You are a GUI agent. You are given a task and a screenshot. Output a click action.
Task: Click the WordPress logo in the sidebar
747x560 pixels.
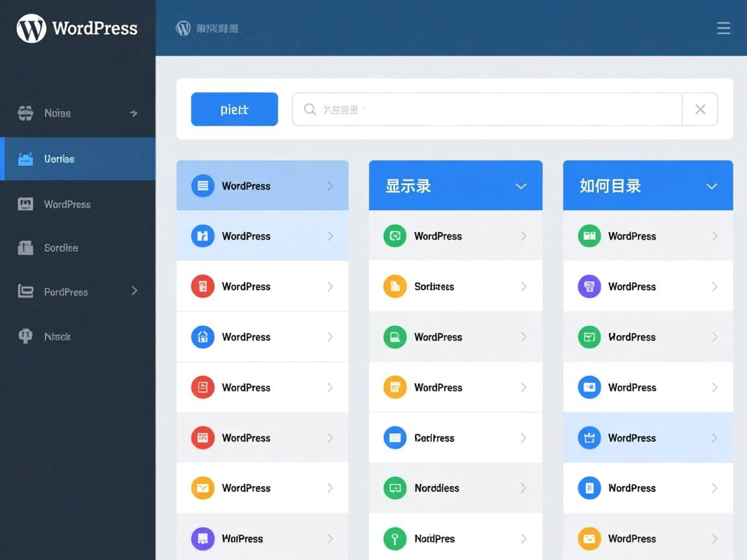(76, 28)
